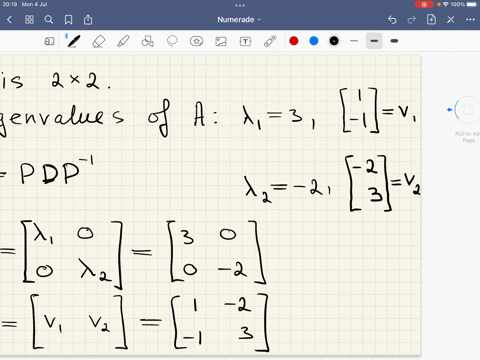Toggle read-only mode icon
The height and width of the screenshot is (360, 480).
click(x=49, y=41)
